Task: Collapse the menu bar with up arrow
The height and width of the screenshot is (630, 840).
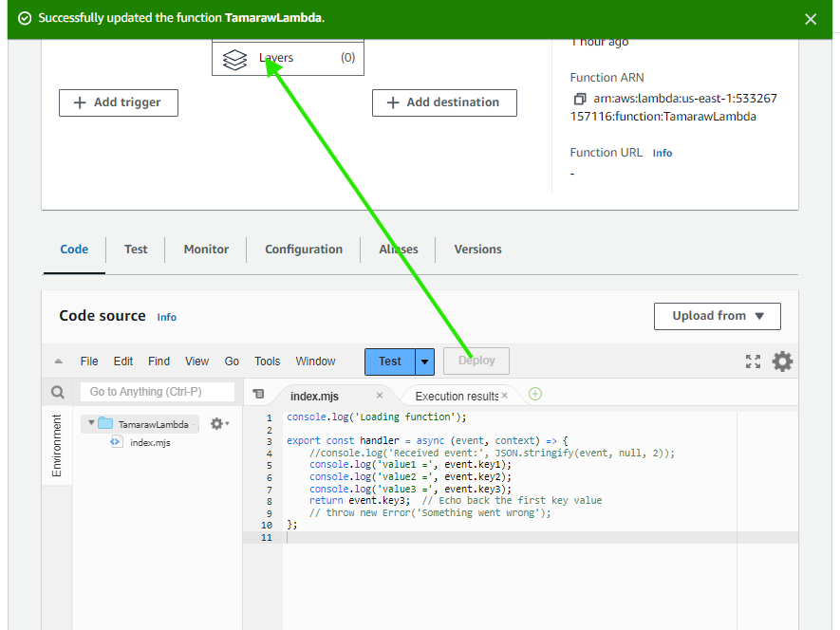Action: coord(58,361)
